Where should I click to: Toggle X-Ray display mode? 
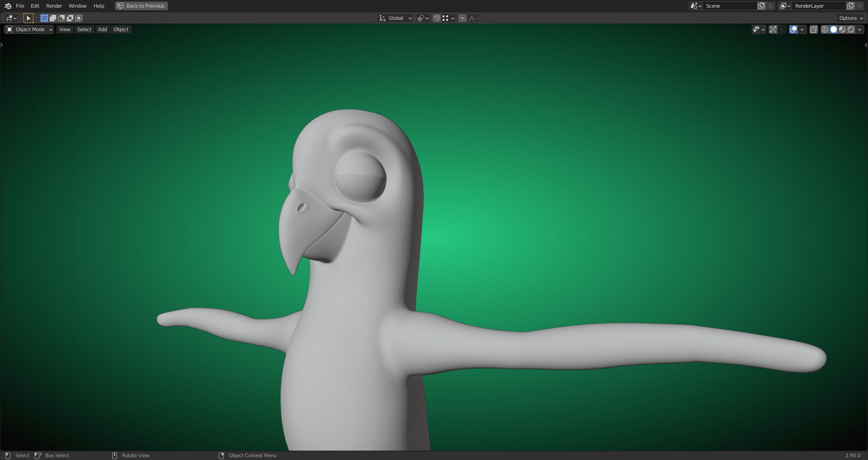(814, 29)
